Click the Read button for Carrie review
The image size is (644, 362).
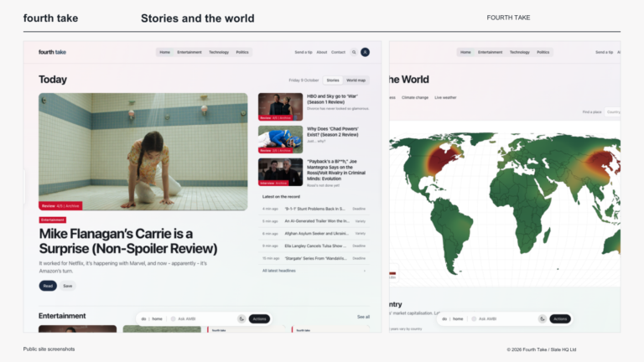[48, 286]
